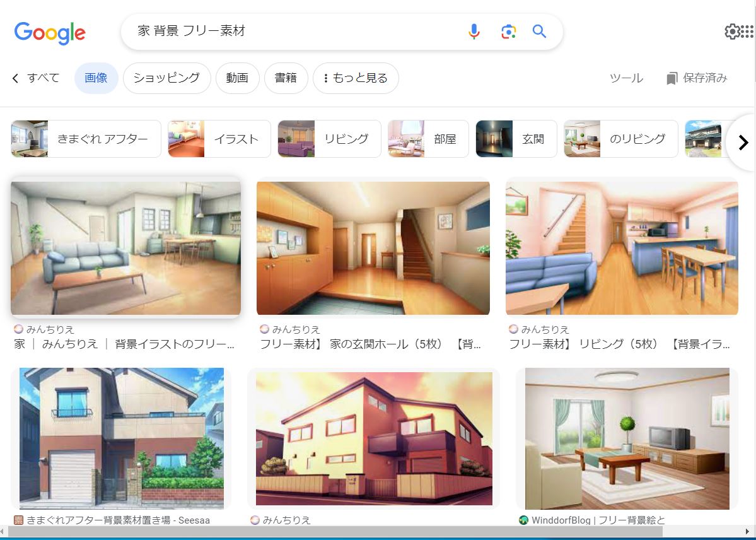Show next suggestion chips with right arrow

pyautogui.click(x=743, y=143)
